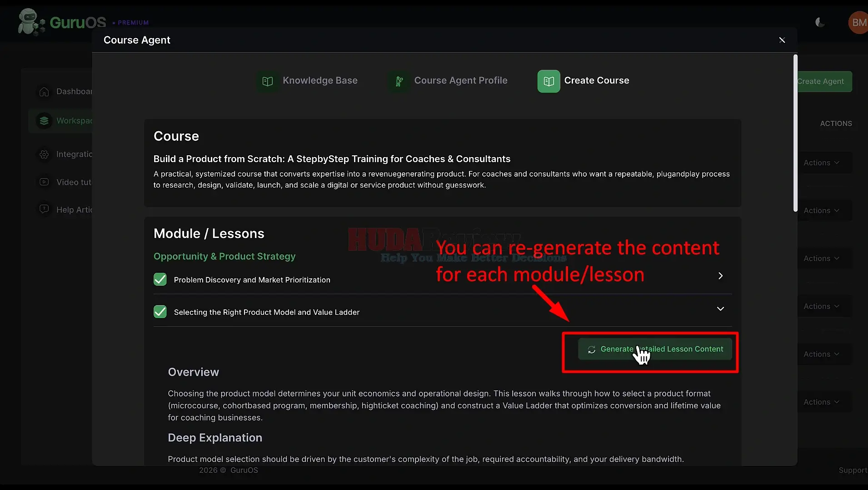This screenshot has width=868, height=490.
Task: Toggle checkbox for Problem Discovery lesson
Action: pyautogui.click(x=160, y=279)
